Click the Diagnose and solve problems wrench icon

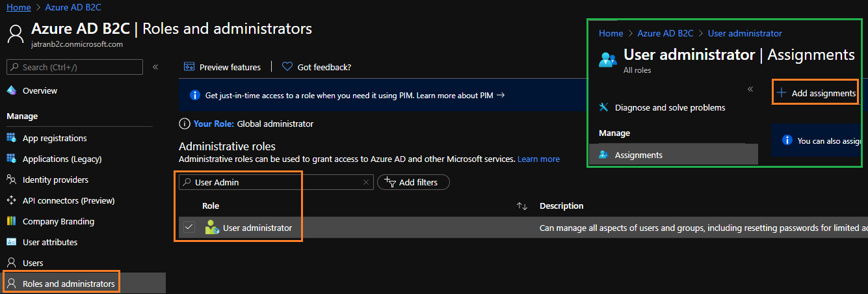603,107
